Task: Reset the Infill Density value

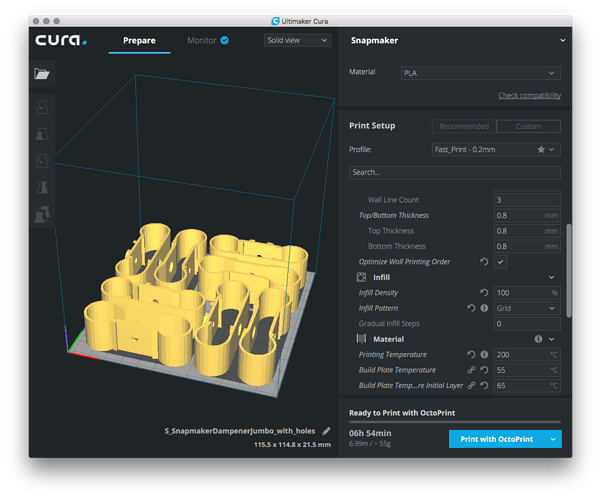Action: pos(484,293)
